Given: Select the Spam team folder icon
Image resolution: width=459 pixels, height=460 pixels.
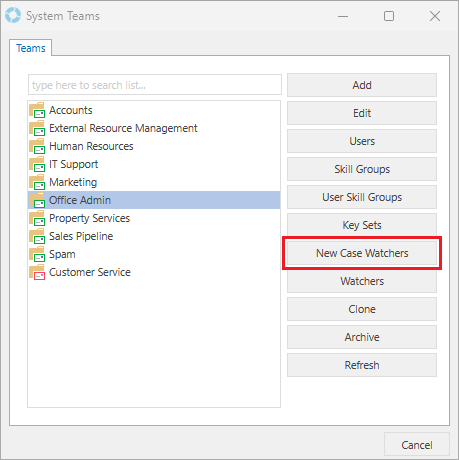Looking at the screenshot, I should point(37,254).
